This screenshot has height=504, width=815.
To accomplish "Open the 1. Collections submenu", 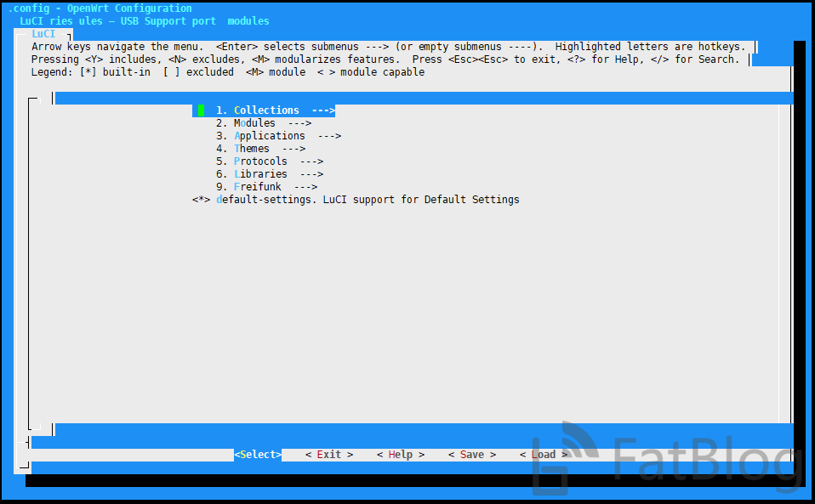I will click(264, 110).
